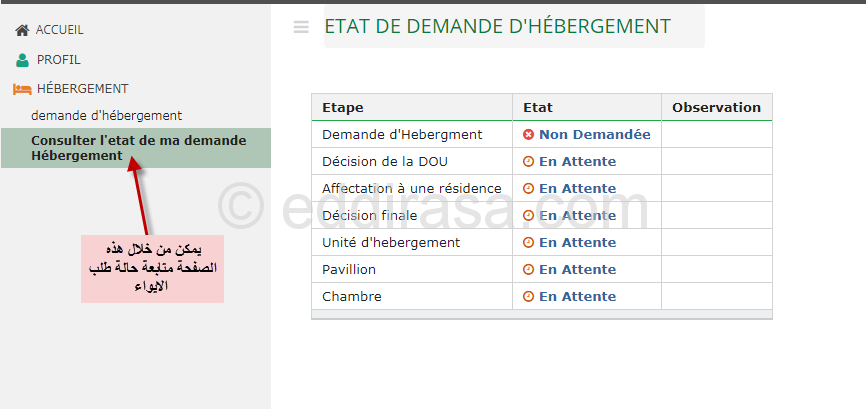Viewport: 866px width, 409px height.
Task: Click En Attente status for Unité d'hebergement
Action: pyautogui.click(x=577, y=242)
